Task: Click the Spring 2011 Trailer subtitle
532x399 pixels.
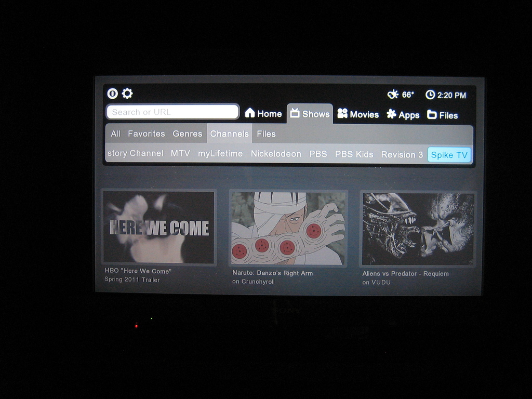Action: tap(132, 280)
